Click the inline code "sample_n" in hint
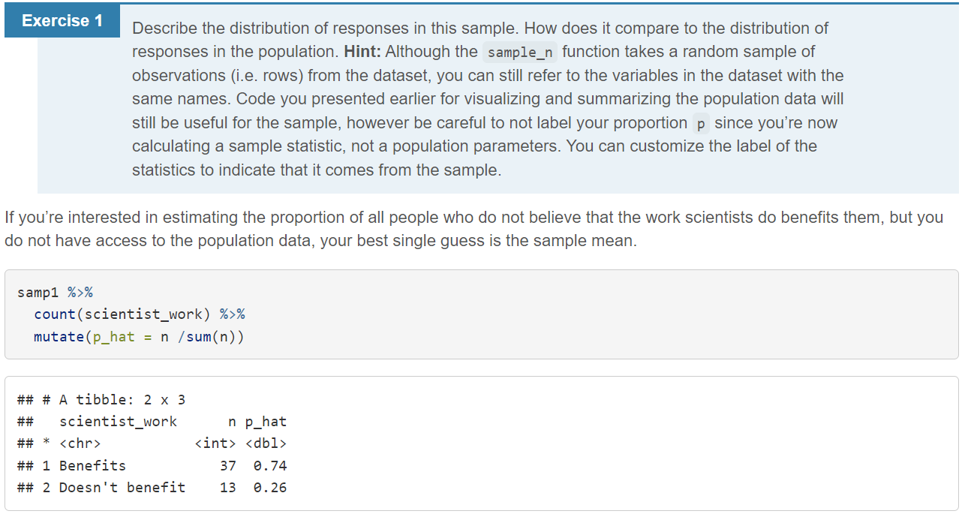980x514 pixels. coord(521,53)
